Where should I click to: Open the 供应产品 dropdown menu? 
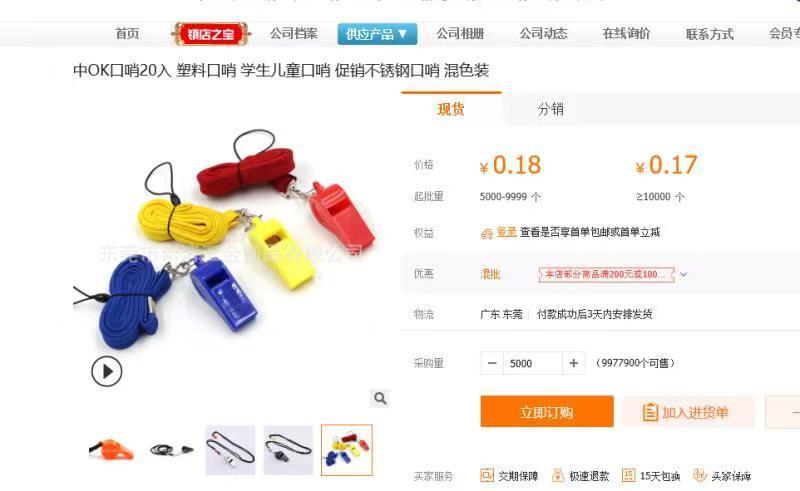[x=377, y=34]
